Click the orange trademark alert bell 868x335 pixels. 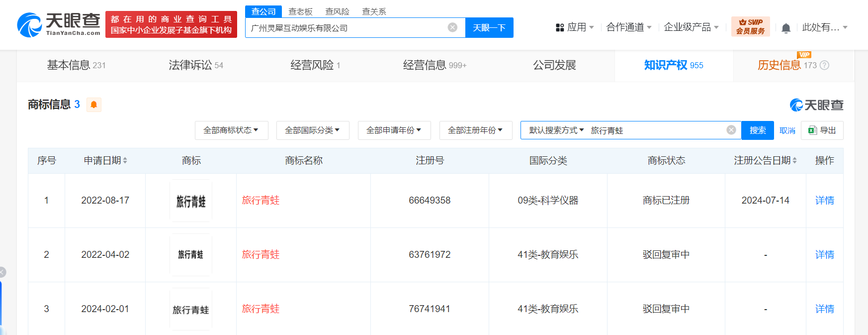coord(93,105)
